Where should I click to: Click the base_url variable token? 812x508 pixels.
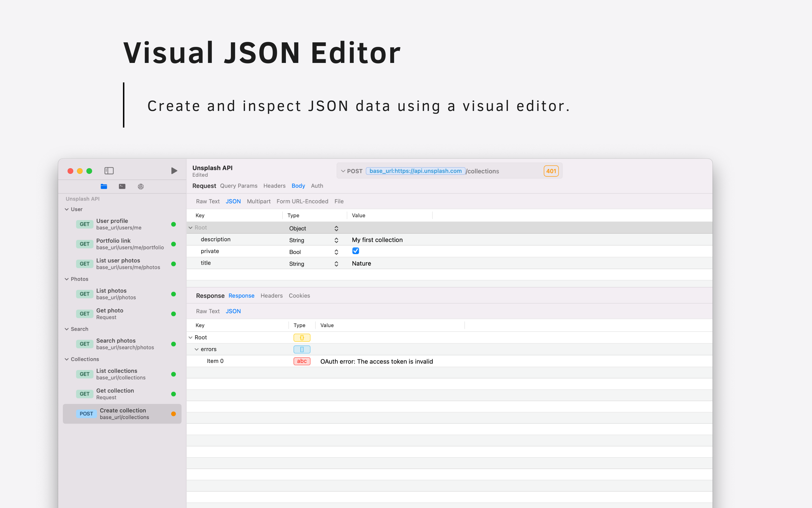pyautogui.click(x=415, y=171)
